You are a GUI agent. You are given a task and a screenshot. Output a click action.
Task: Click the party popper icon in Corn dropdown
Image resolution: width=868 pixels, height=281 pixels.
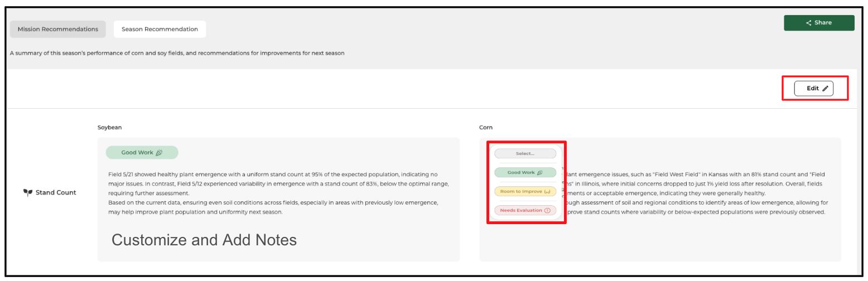coord(539,173)
